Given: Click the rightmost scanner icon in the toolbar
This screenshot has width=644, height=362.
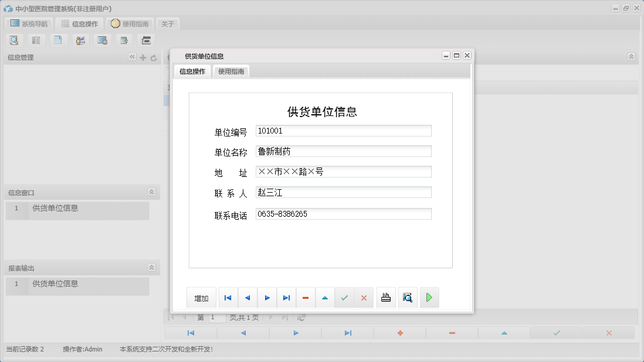Looking at the screenshot, I should pos(145,40).
